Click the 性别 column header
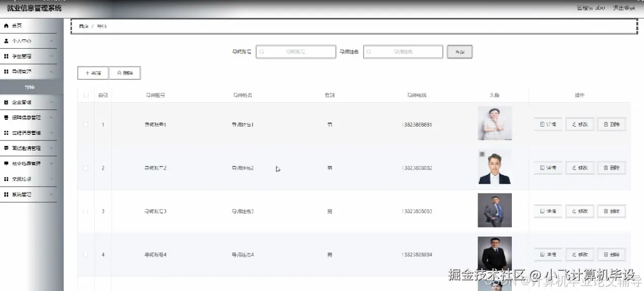The width and height of the screenshot is (644, 291). click(330, 95)
